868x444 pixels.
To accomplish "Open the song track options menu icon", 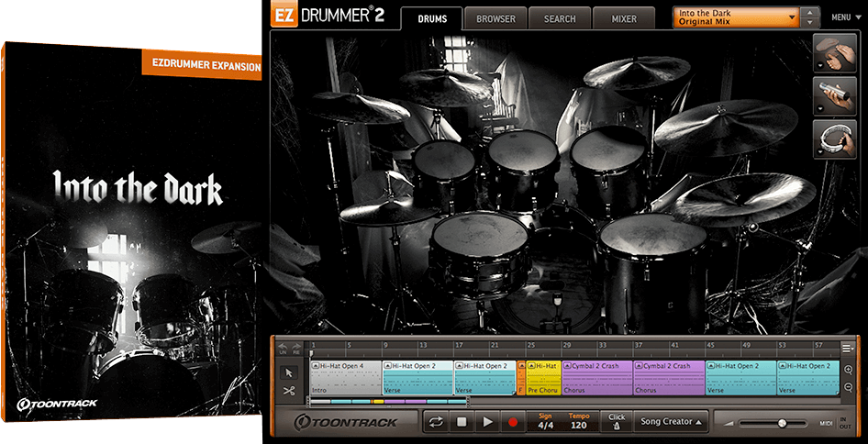I will [x=848, y=348].
